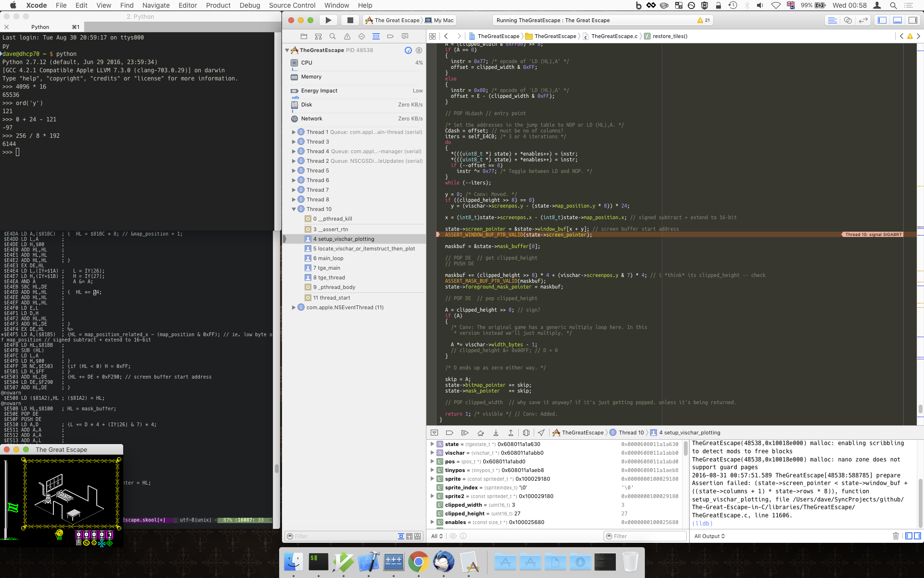Collapse TheGreatEscape process tree

coord(287,50)
